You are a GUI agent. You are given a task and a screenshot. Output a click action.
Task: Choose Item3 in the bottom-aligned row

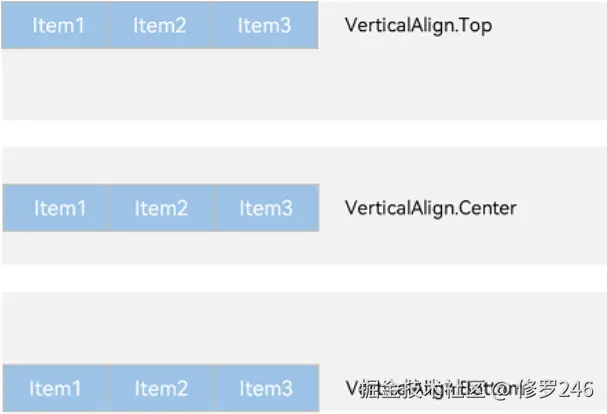pyautogui.click(x=266, y=388)
